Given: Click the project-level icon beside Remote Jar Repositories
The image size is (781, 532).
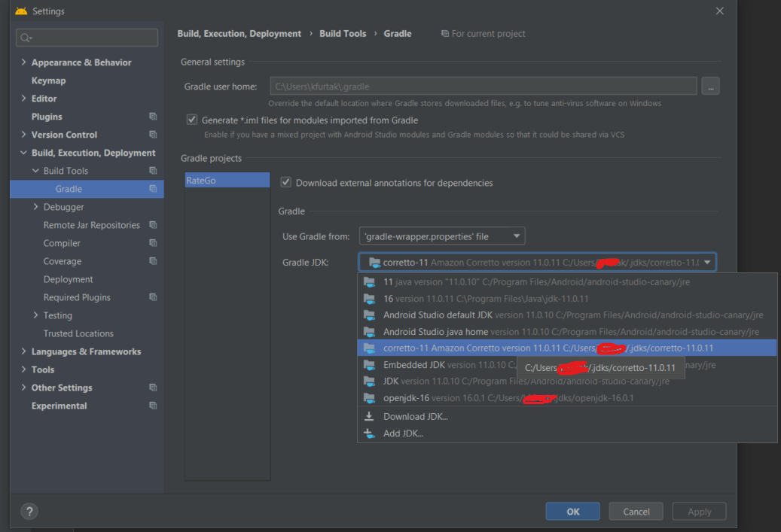Looking at the screenshot, I should [x=153, y=225].
